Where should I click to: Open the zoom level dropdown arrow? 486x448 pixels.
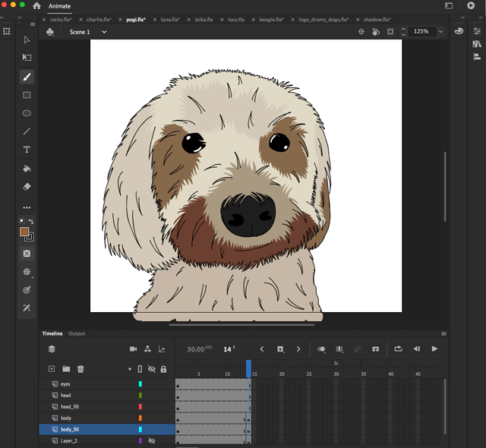point(440,32)
